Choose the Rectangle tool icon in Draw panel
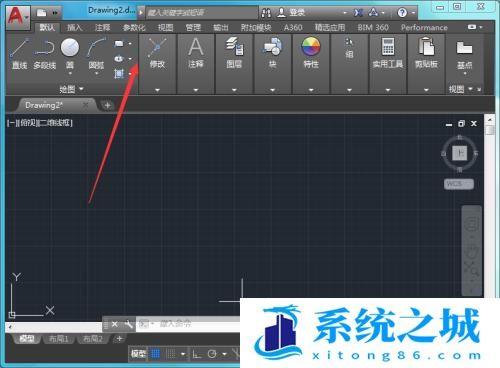500x368 pixels. click(x=119, y=43)
